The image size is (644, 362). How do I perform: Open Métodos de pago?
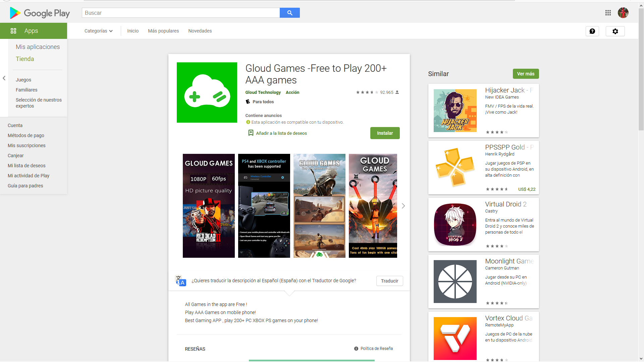pos(26,135)
